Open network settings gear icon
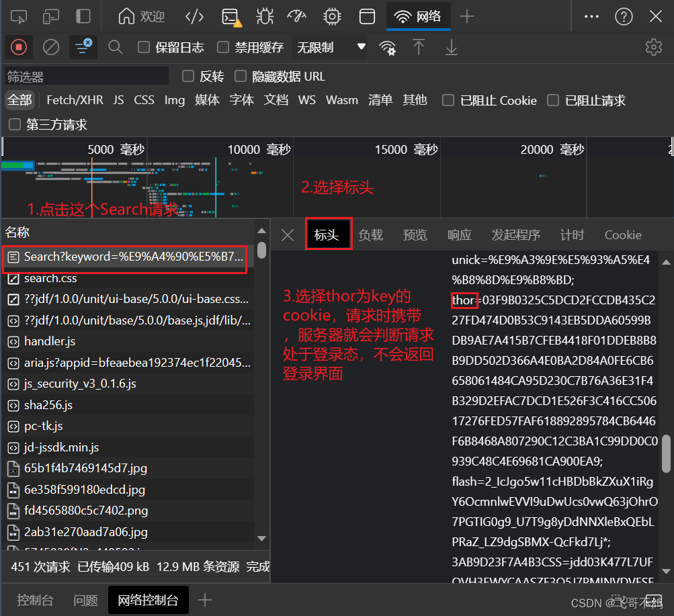 tap(654, 47)
